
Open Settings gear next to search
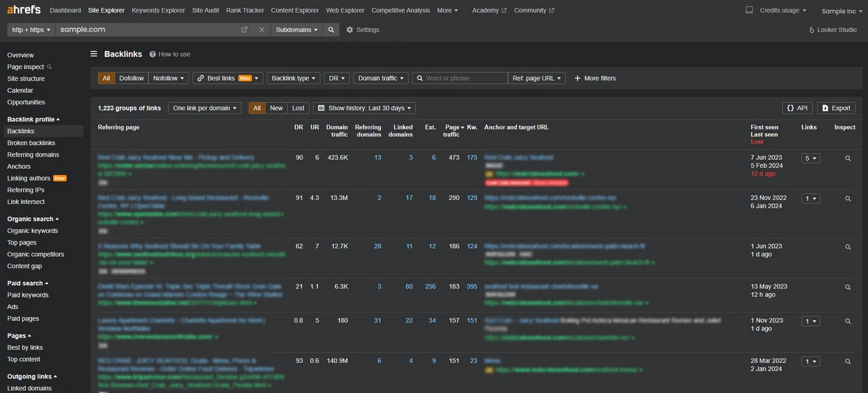(x=363, y=30)
